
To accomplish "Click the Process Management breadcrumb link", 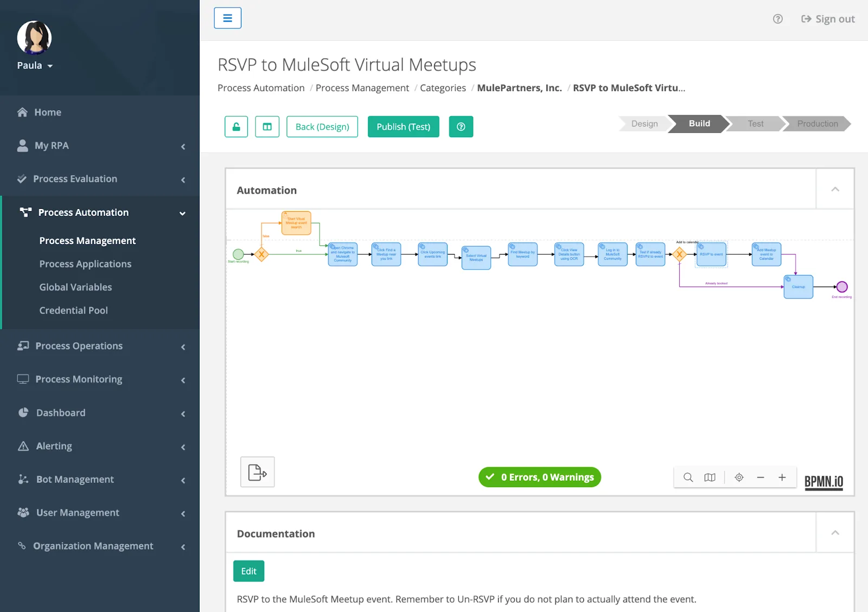I will point(362,88).
